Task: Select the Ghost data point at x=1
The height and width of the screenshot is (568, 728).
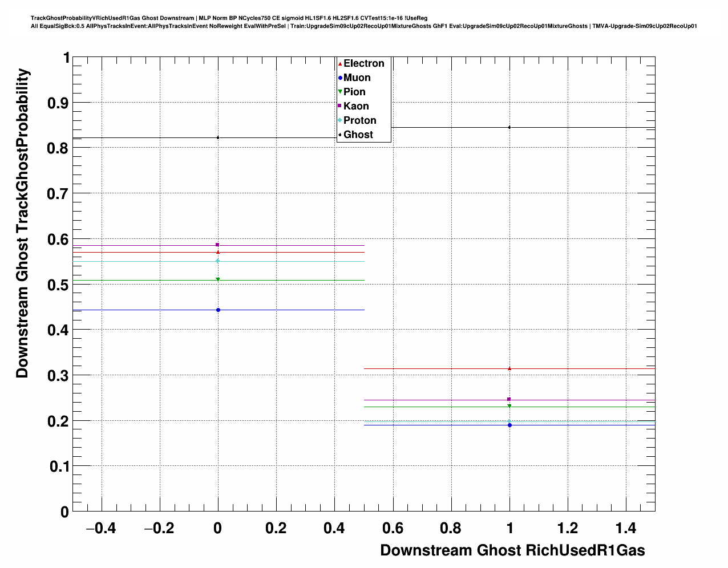Action: (x=509, y=127)
